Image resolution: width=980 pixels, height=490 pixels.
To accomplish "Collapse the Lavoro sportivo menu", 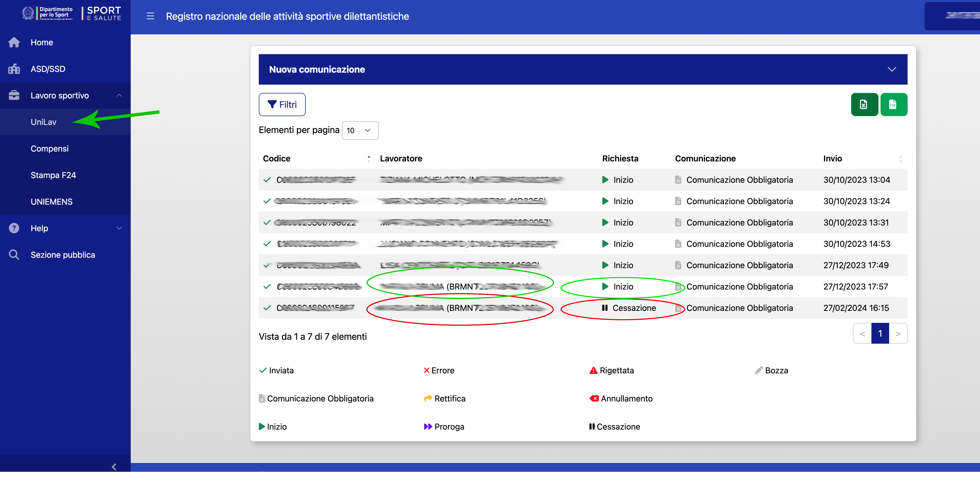I will (119, 96).
